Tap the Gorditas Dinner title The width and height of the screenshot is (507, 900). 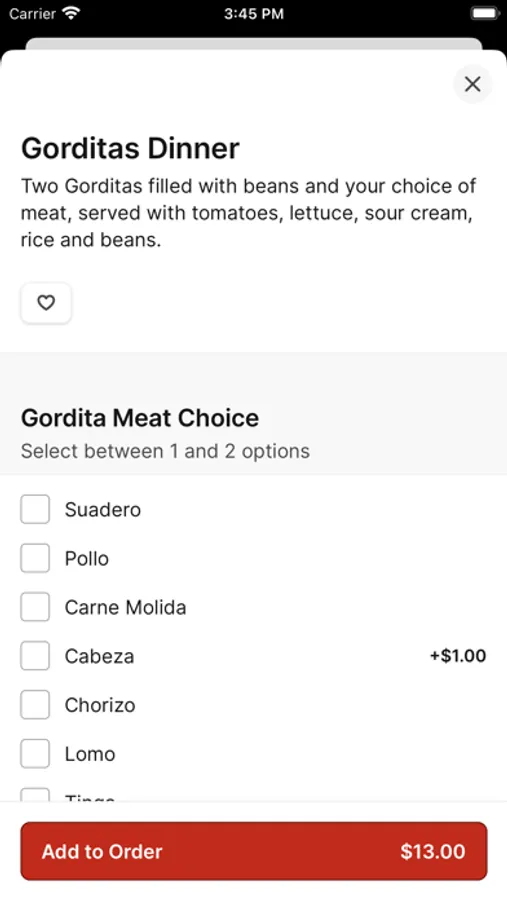coord(130,148)
